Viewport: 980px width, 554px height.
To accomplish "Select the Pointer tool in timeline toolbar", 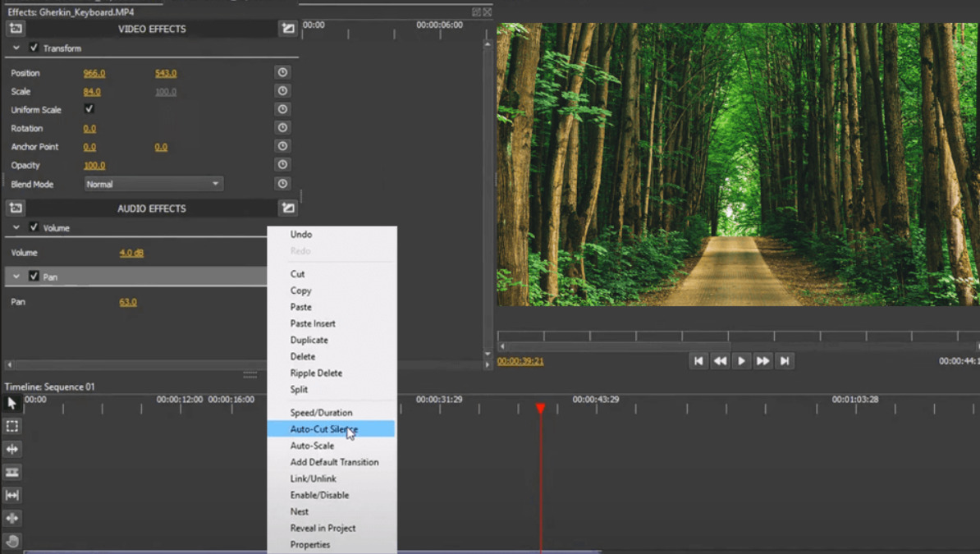I will (11, 403).
